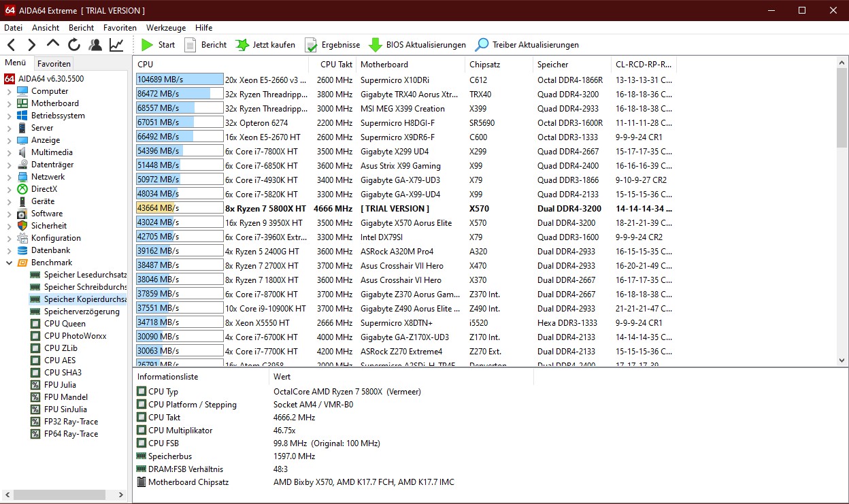Select the Geräte icon in tree

pos(22,201)
